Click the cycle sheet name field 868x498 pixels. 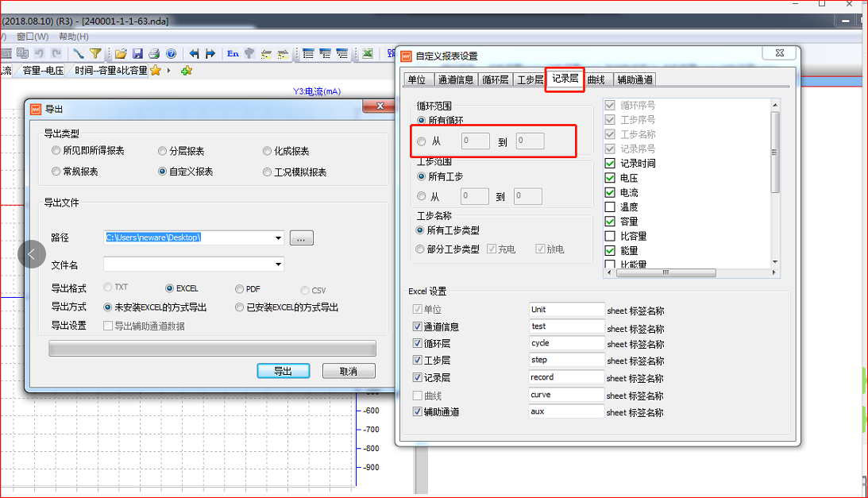click(566, 343)
